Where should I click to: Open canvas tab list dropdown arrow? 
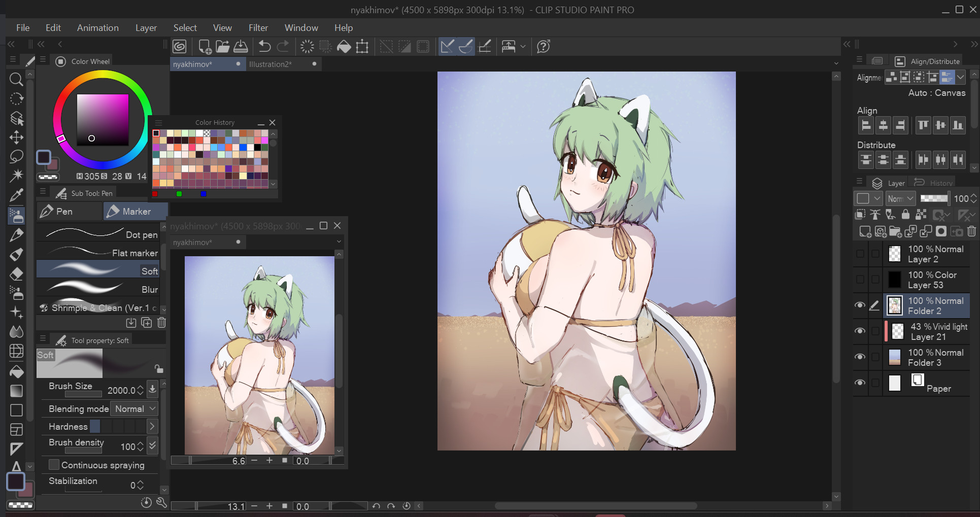pos(836,64)
